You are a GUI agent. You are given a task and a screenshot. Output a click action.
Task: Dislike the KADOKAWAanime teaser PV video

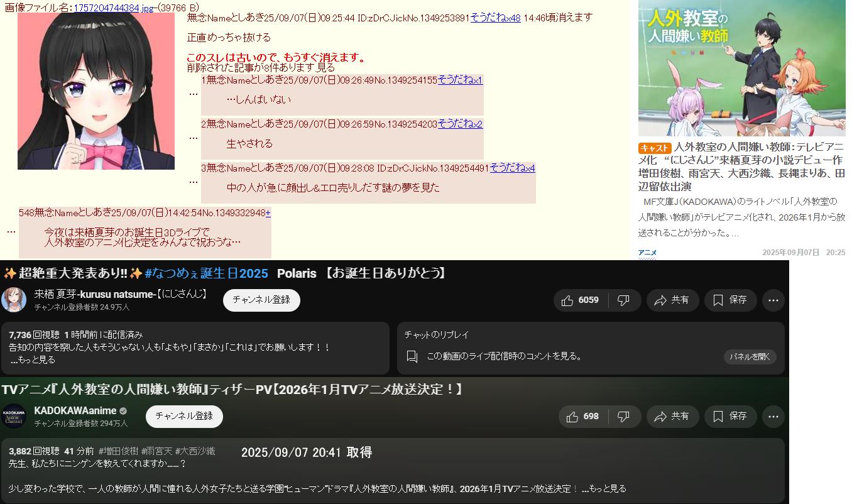[624, 417]
